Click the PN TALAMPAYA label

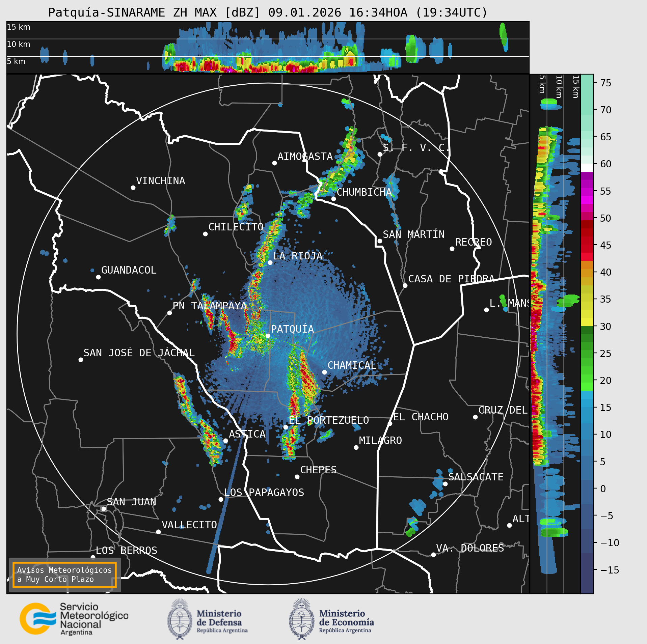click(x=210, y=306)
